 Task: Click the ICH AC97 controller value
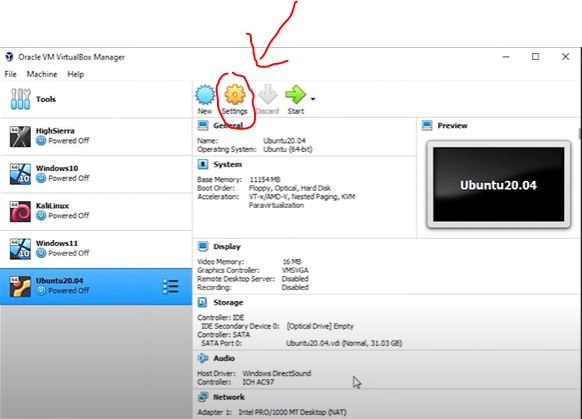coord(258,382)
